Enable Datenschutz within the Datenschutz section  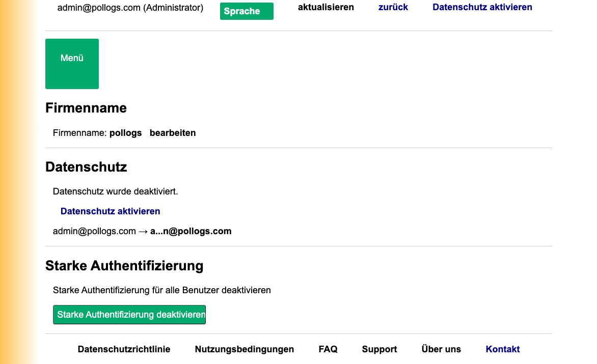110,211
